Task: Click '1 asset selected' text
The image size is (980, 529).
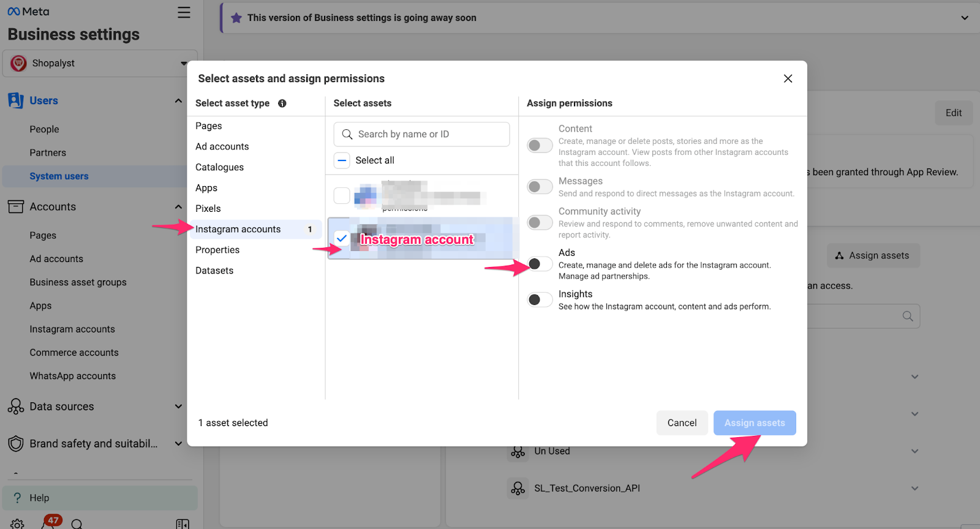Action: [233, 423]
